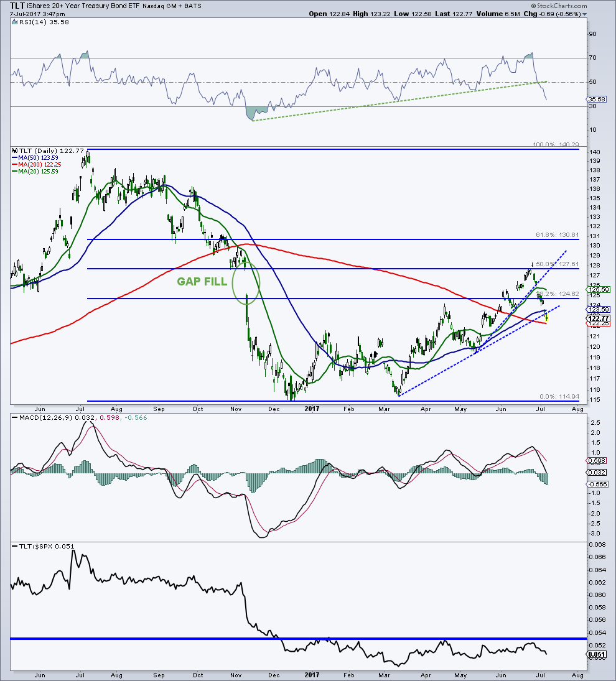The height and width of the screenshot is (681, 616).
Task: Click the 61.8%: 130.61 Fibonacci label
Action: tap(558, 235)
